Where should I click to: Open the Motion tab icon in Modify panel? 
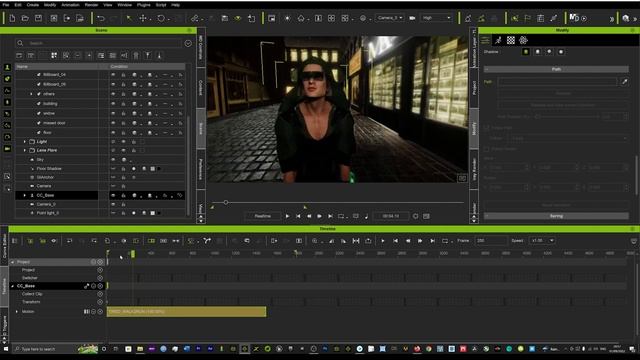tap(498, 40)
